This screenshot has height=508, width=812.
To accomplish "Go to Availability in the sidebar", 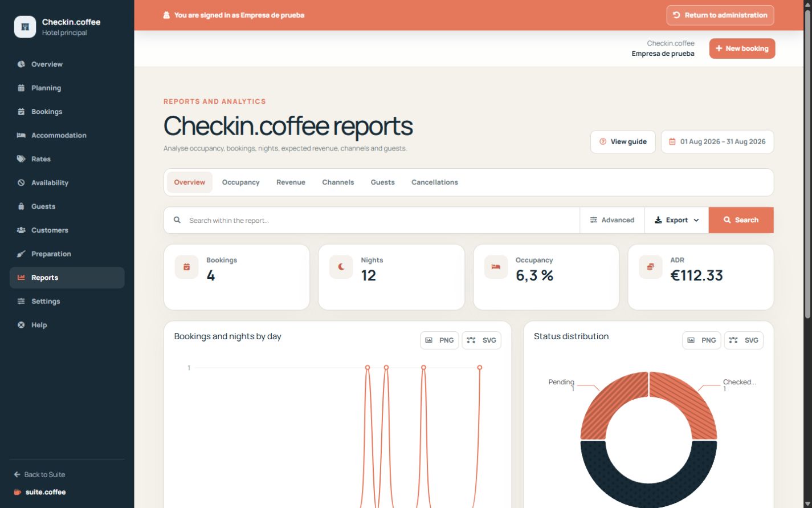I will click(x=67, y=182).
